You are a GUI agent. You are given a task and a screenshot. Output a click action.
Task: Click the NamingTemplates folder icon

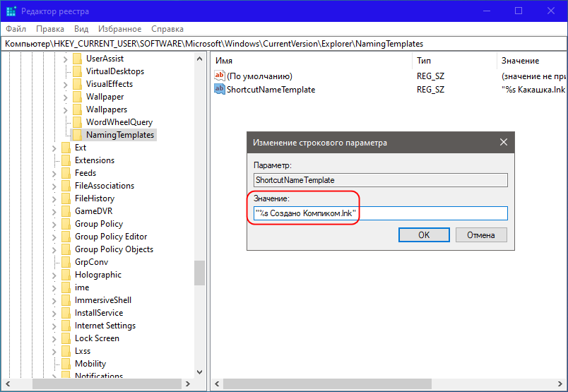click(77, 135)
